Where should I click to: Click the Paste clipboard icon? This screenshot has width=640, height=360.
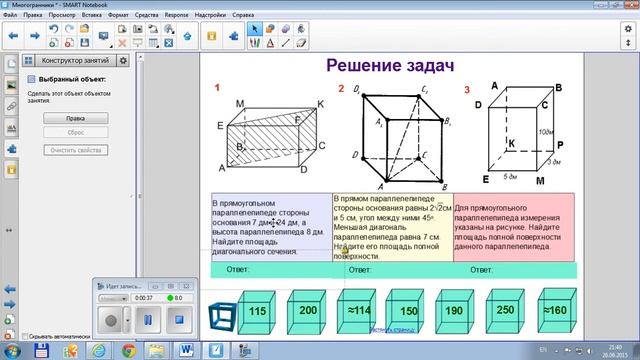pos(122,29)
